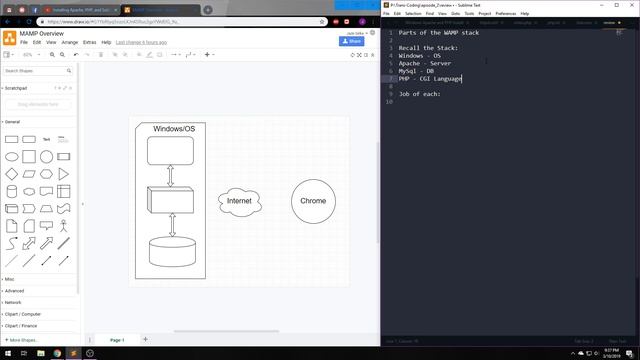640x360 pixels.
Task: Pick the callout speech bubble shape
Action: click(46, 225)
